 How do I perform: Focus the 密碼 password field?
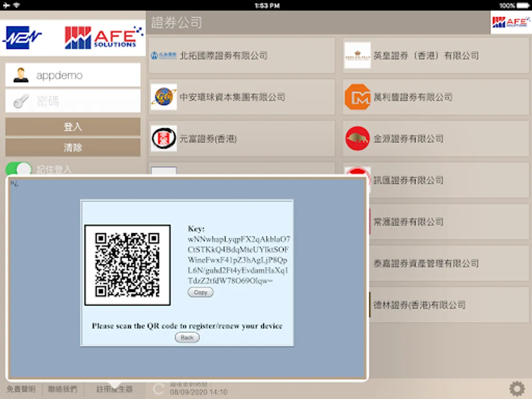pyautogui.click(x=73, y=101)
